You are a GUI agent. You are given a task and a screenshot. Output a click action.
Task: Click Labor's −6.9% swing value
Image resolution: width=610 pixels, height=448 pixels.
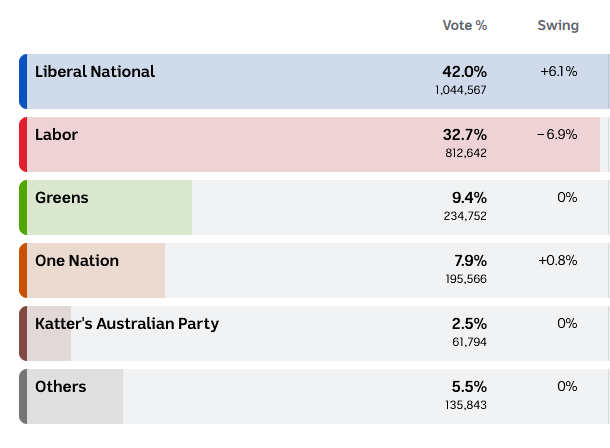[x=556, y=135]
